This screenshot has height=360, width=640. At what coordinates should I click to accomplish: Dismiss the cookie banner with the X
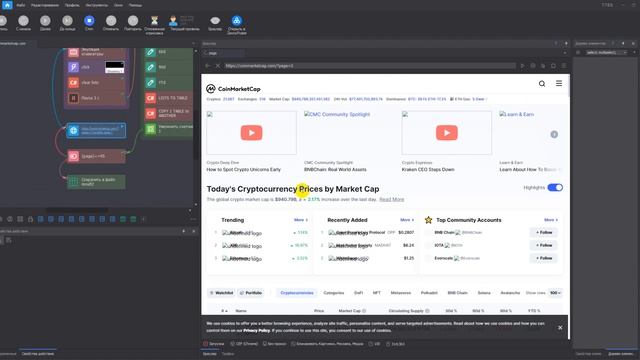pos(560,327)
